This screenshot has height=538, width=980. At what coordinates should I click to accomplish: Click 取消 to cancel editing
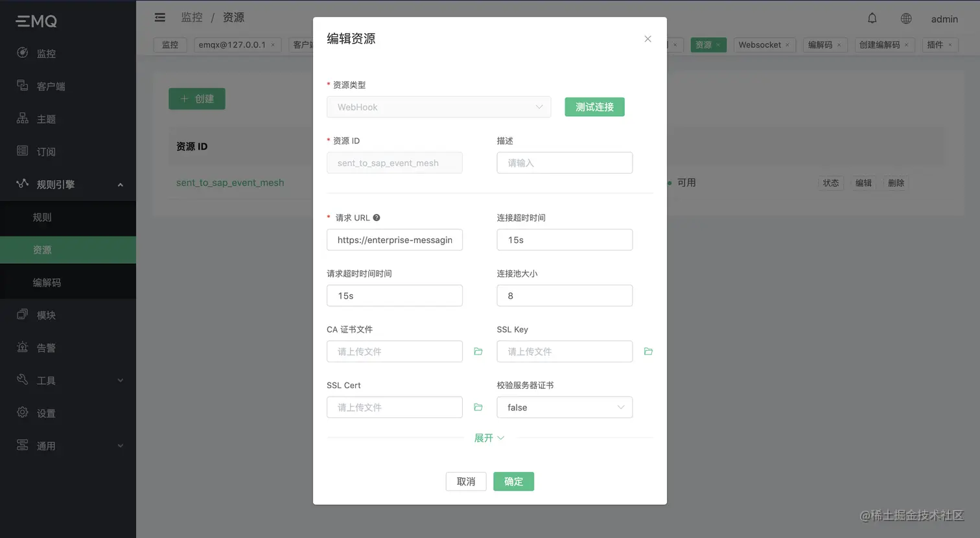(466, 482)
